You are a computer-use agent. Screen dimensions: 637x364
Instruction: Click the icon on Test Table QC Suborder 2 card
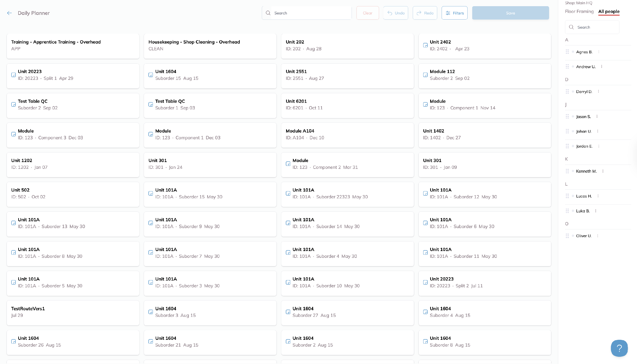coord(14,104)
